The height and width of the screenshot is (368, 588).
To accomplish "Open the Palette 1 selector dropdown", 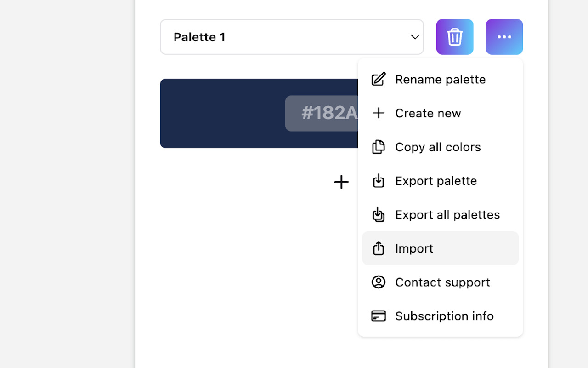I will coord(292,37).
